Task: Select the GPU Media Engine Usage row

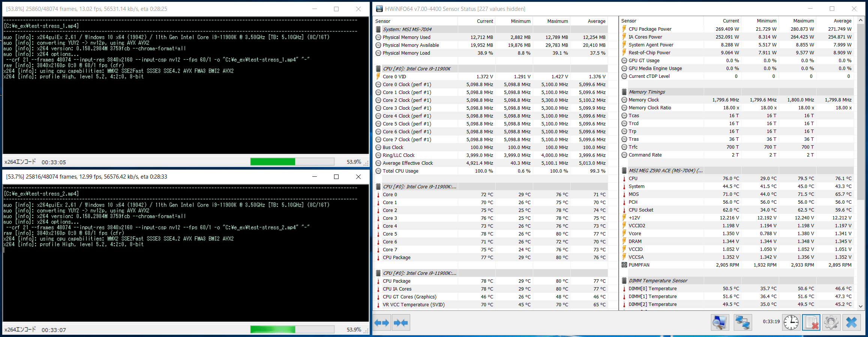Action: (737, 68)
